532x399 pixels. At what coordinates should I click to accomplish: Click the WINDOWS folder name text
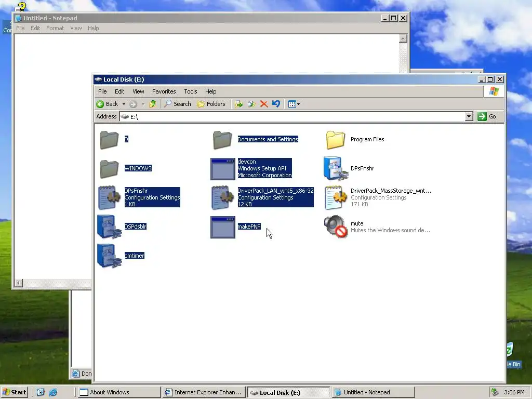click(138, 168)
